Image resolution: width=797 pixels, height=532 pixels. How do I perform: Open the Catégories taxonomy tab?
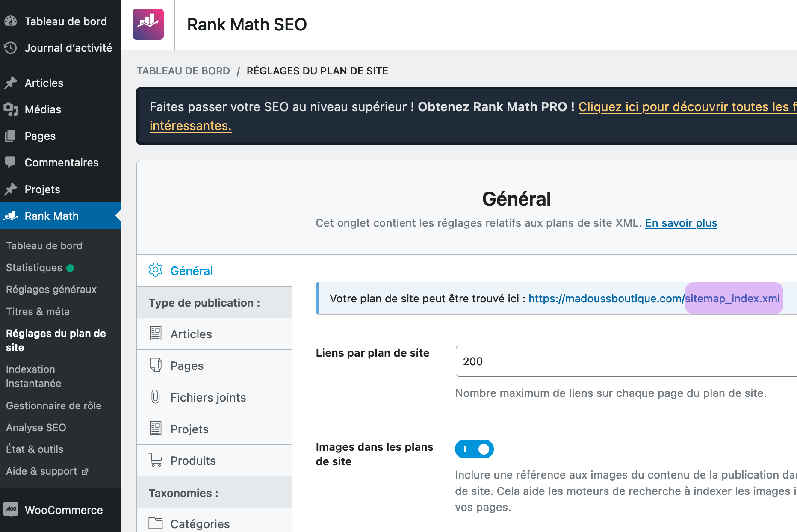[200, 523]
